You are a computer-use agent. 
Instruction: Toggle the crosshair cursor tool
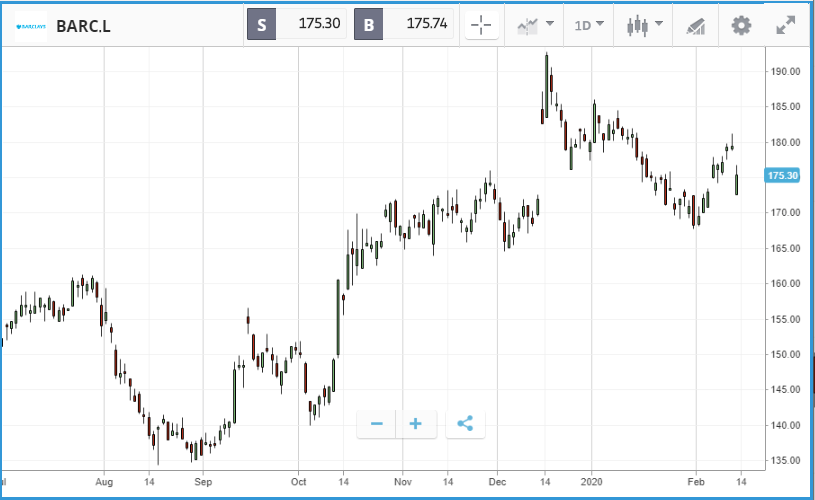point(481,25)
